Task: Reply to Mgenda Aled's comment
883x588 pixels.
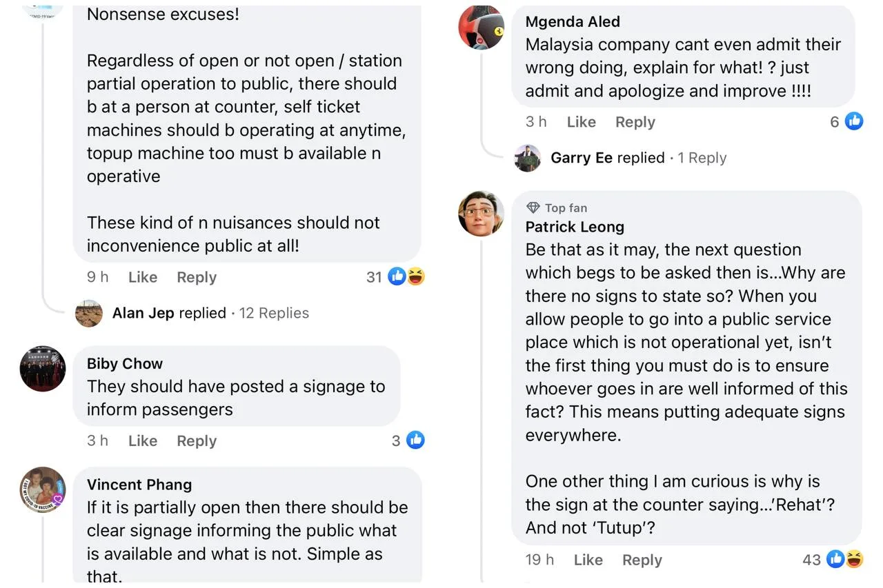Action: (x=635, y=122)
